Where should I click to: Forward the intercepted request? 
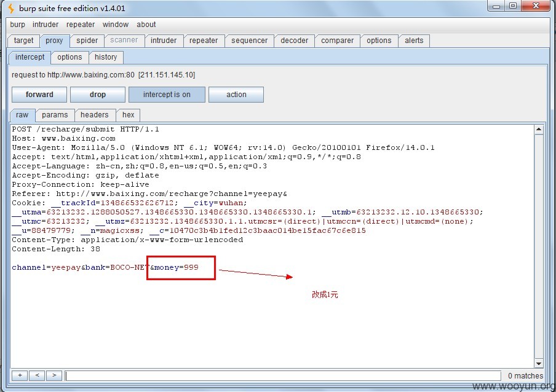[39, 95]
